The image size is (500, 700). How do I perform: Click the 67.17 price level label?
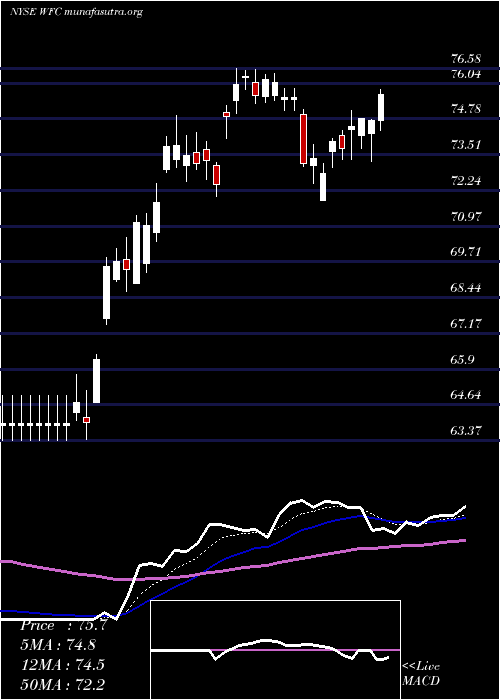tap(466, 323)
